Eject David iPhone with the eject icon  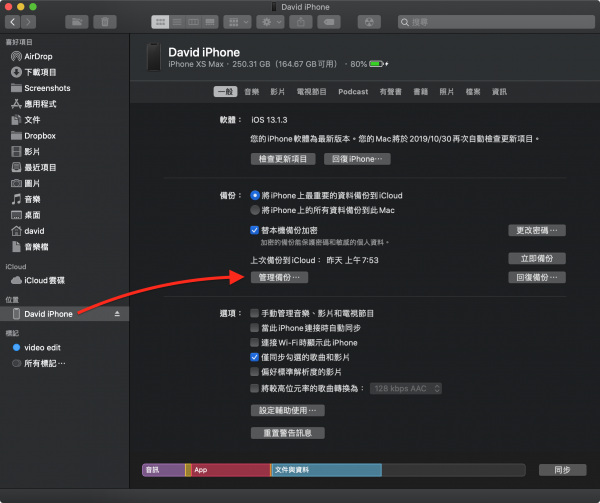(x=117, y=314)
